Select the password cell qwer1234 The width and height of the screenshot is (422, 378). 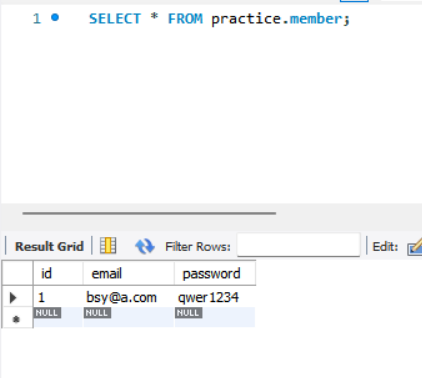click(x=215, y=297)
